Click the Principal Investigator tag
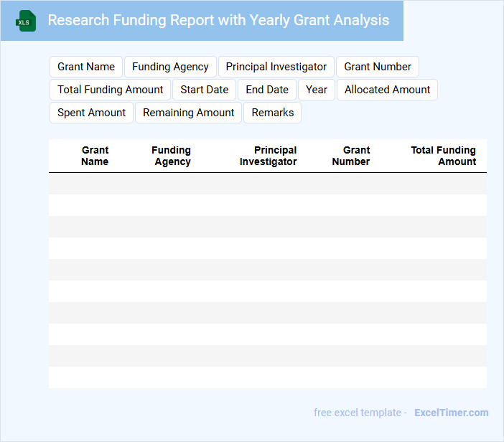 [276, 67]
